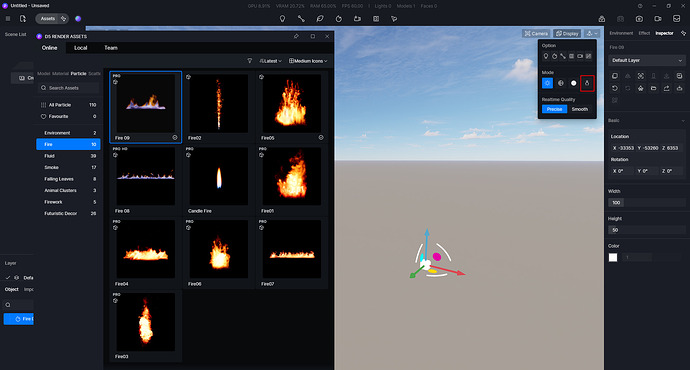Select the Futuristic Decor category
Image resolution: width=690 pixels, height=370 pixels.
(68, 213)
